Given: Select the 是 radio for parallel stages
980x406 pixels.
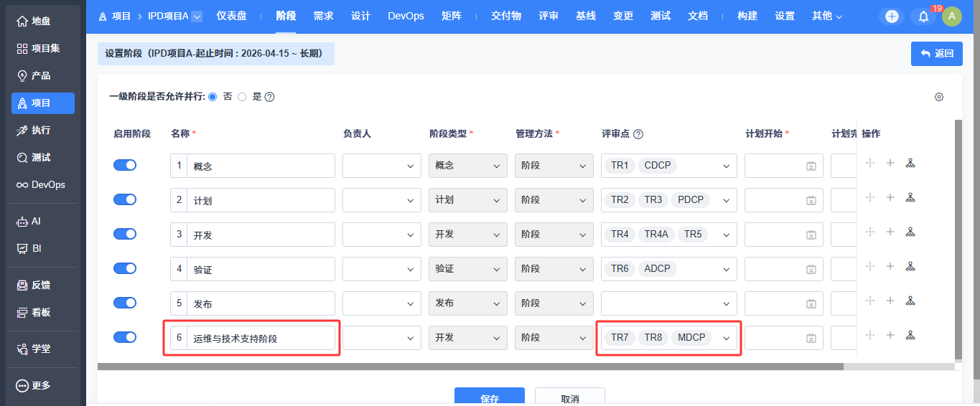Looking at the screenshot, I should coord(242,97).
